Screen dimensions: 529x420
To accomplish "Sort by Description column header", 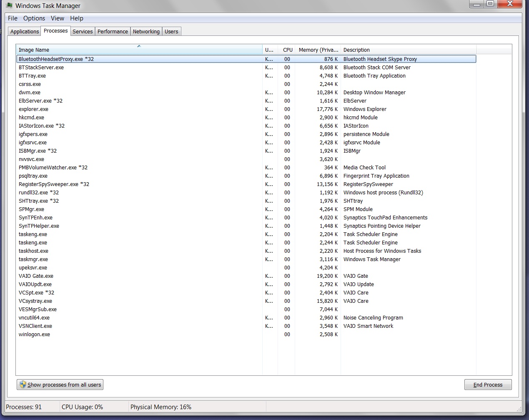I will 409,50.
